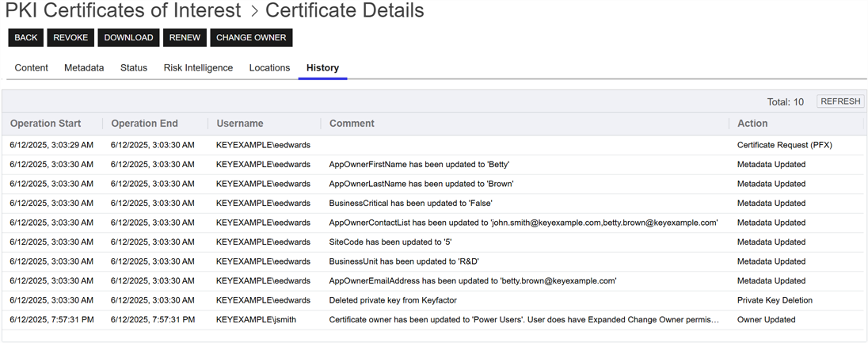The height and width of the screenshot is (343, 868).
Task: Sort by the Action column header
Action: click(752, 124)
